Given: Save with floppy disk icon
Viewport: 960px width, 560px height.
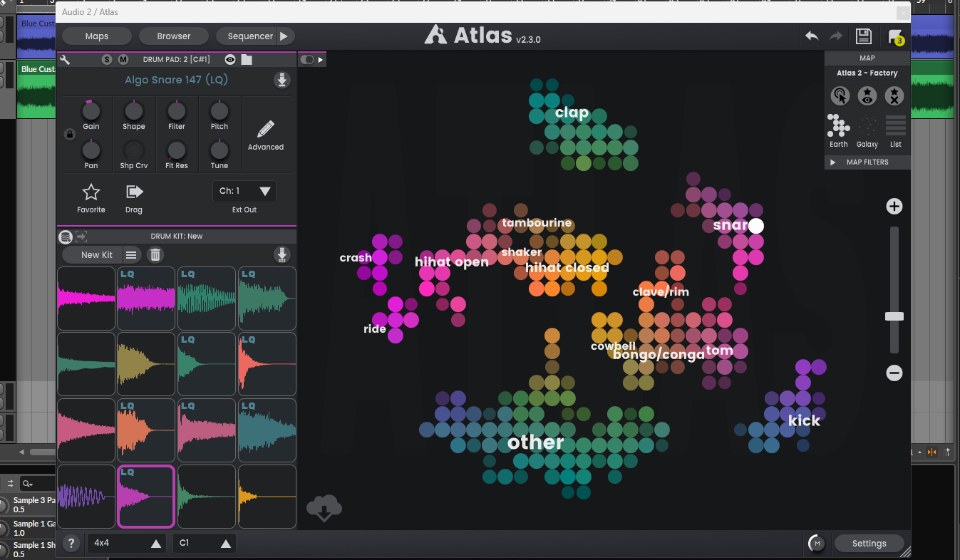Looking at the screenshot, I should [x=864, y=36].
